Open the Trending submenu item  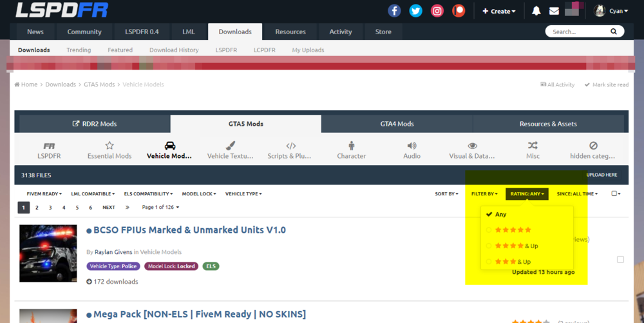[x=79, y=50]
